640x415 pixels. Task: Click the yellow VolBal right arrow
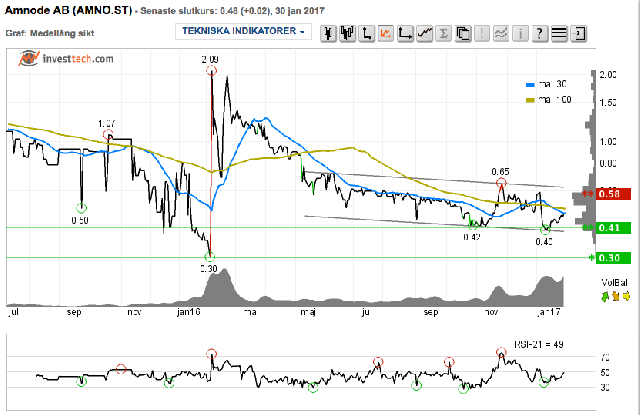tap(626, 296)
